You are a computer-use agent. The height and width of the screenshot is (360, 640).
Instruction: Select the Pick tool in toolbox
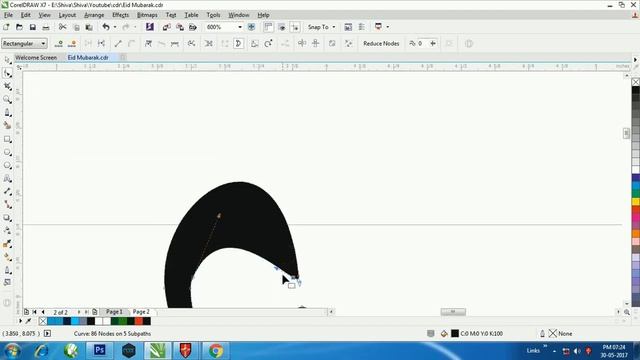7,60
